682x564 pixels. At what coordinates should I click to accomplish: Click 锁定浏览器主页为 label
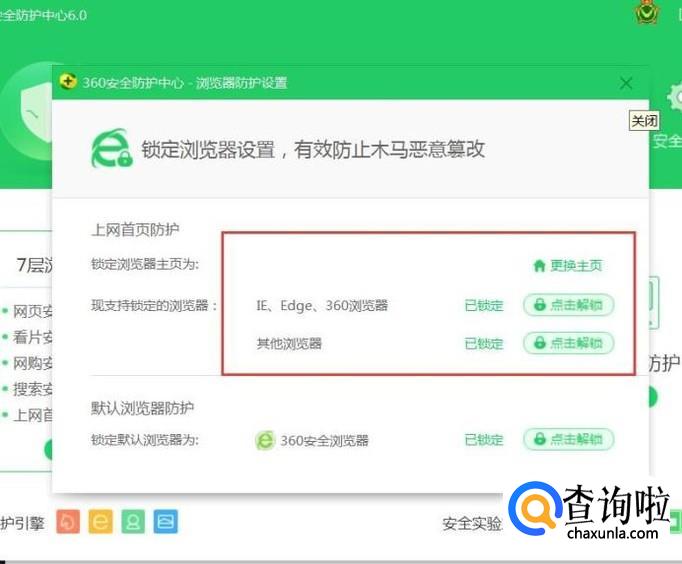point(145,264)
